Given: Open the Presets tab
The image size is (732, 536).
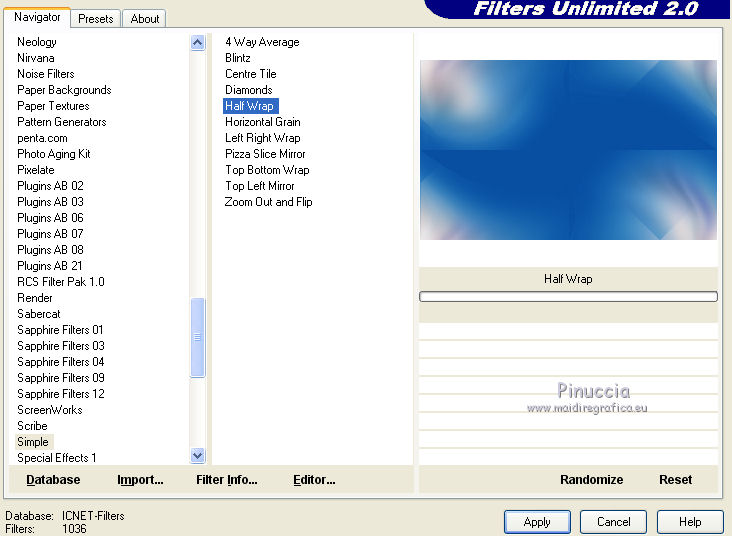Looking at the screenshot, I should coord(96,19).
